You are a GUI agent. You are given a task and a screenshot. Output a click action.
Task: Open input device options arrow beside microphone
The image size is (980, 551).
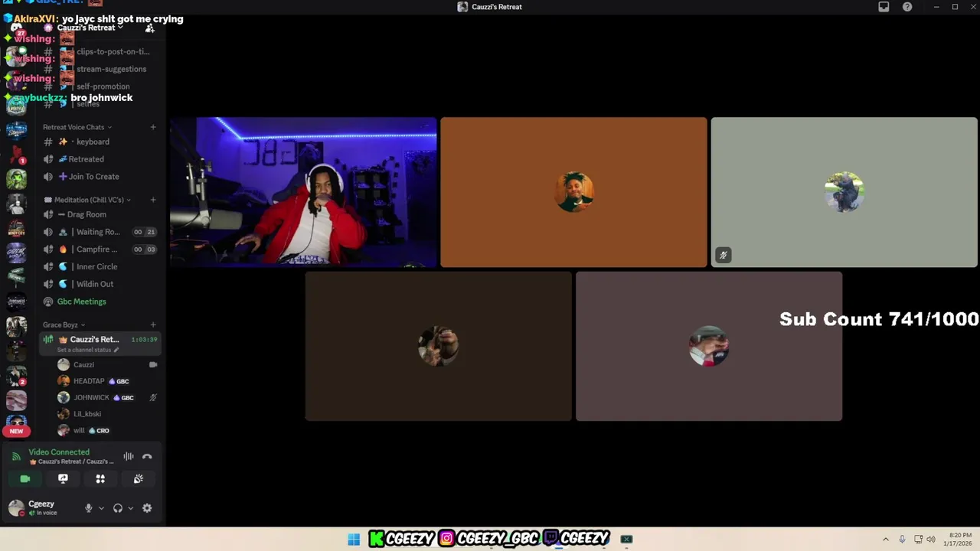pos(101,508)
